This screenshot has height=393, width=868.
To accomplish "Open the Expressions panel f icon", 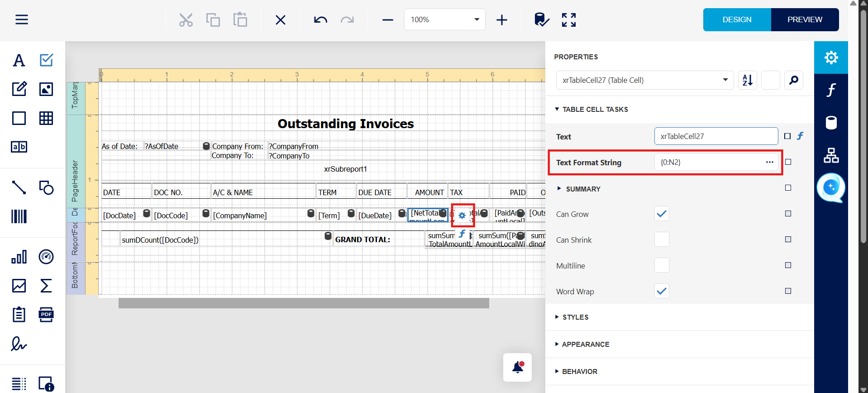I will coord(831,90).
